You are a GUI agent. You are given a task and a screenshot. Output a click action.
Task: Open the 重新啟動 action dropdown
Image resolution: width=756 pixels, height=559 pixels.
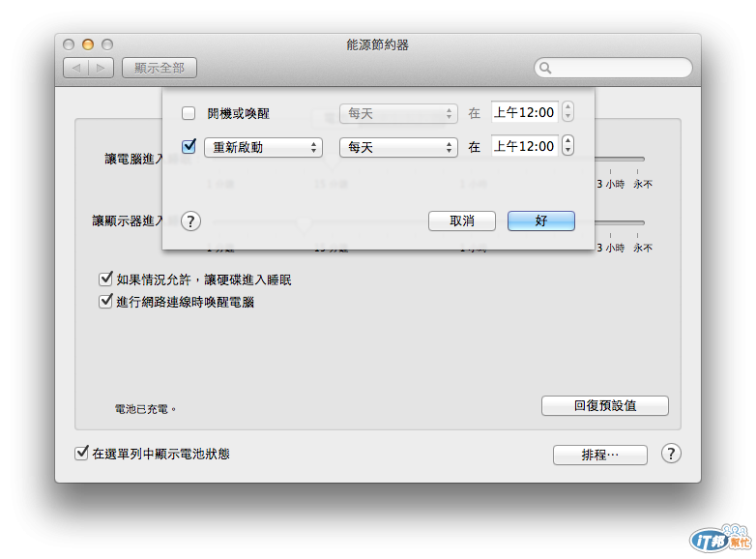(x=263, y=147)
